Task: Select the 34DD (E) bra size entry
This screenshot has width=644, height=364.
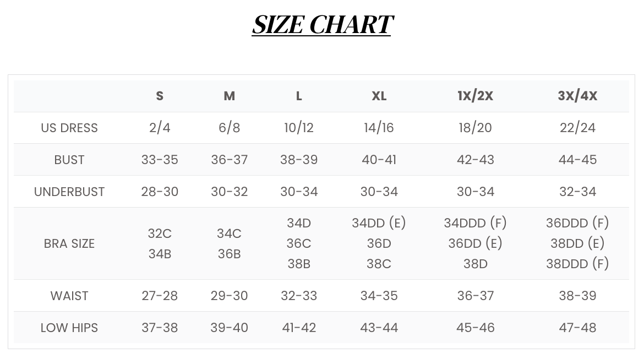Action: pos(379,223)
